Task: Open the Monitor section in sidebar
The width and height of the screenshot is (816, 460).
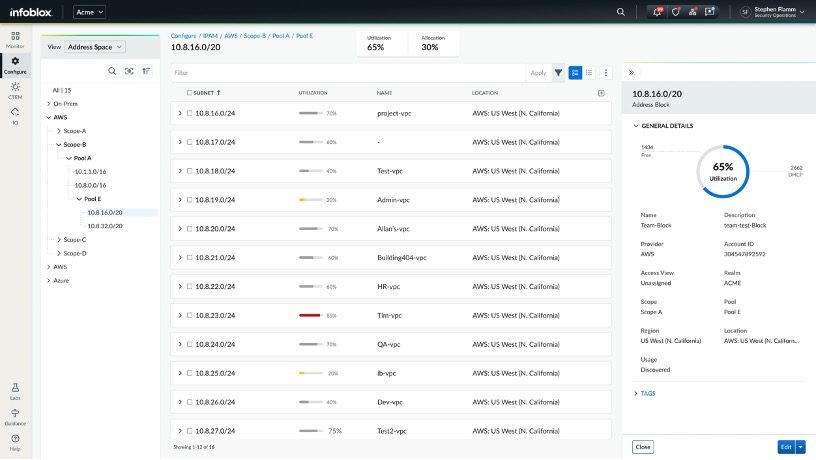Action: [15, 40]
